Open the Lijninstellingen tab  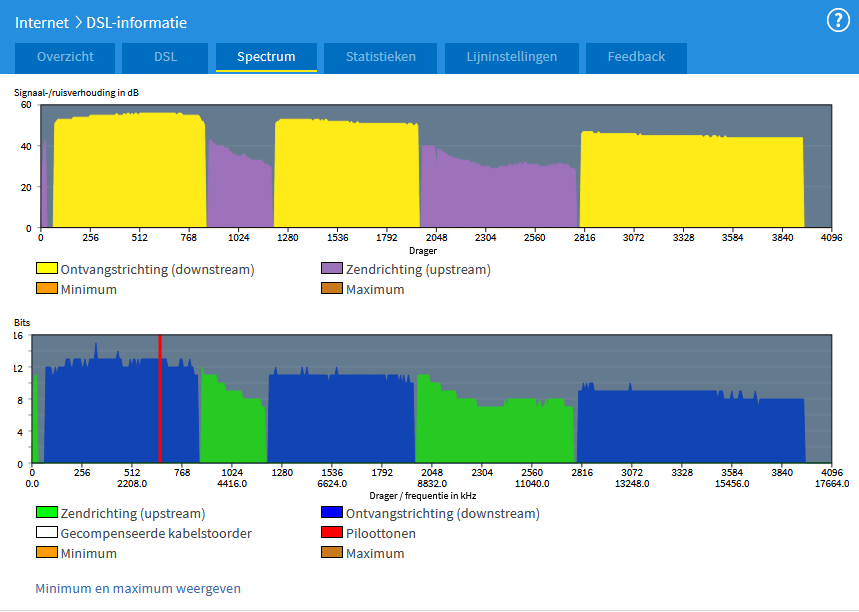coord(510,57)
